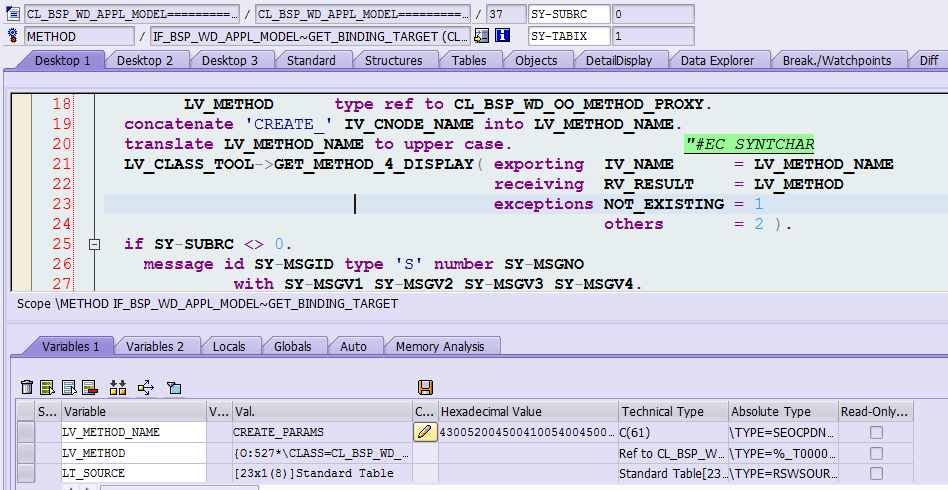
Task: Click the Val. column header
Action: click(322, 412)
